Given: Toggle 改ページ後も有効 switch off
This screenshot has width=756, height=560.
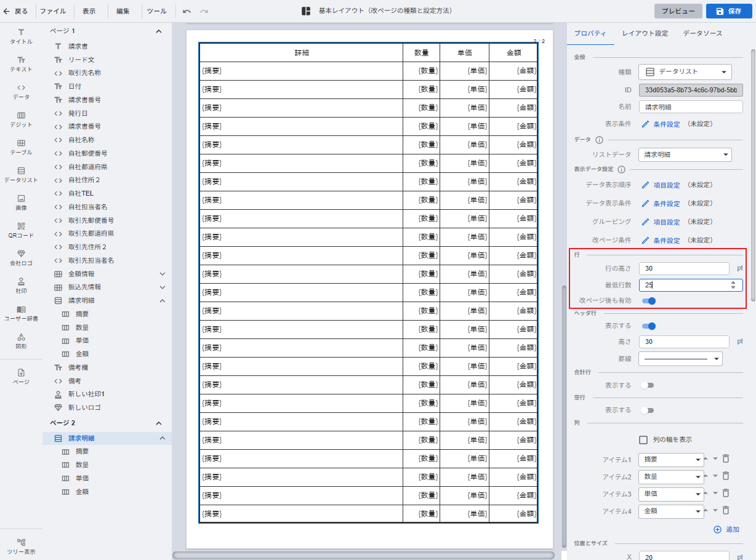Looking at the screenshot, I should (x=648, y=301).
